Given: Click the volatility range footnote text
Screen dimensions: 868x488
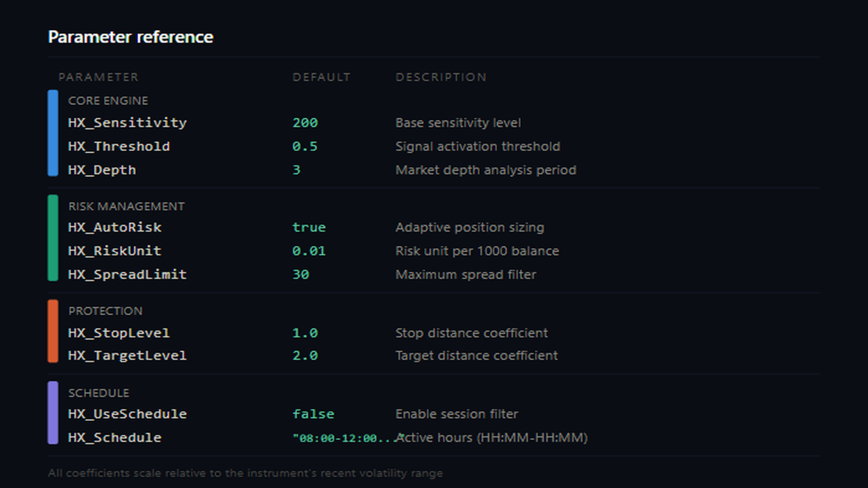Looking at the screenshot, I should click(x=245, y=473).
